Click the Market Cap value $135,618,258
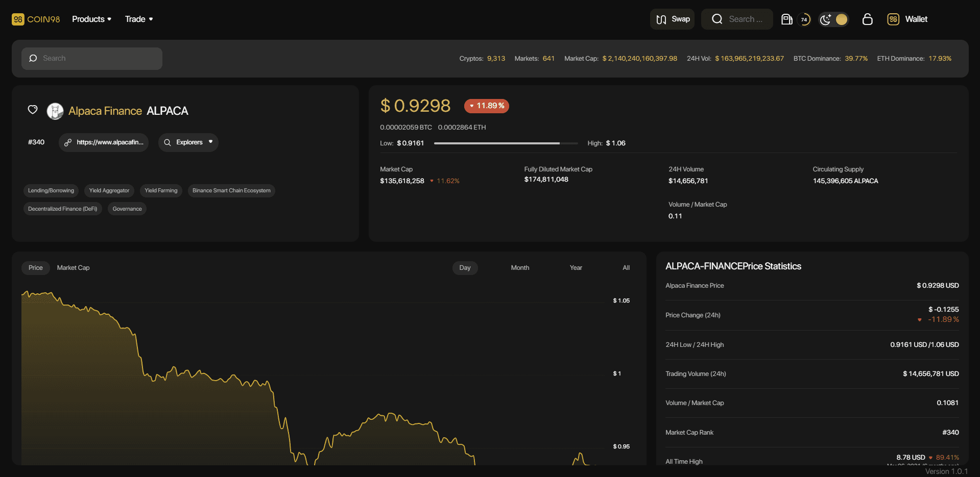This screenshot has width=980, height=477. [402, 181]
